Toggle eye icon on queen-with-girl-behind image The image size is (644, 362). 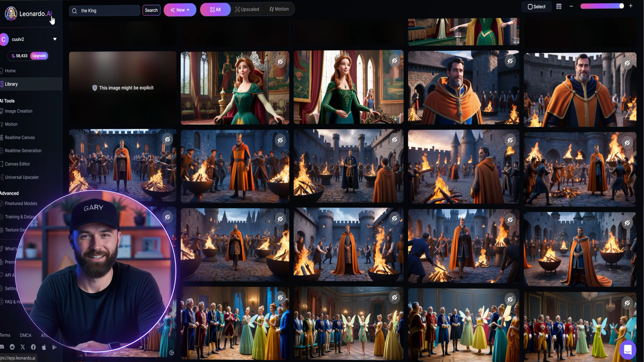click(394, 61)
